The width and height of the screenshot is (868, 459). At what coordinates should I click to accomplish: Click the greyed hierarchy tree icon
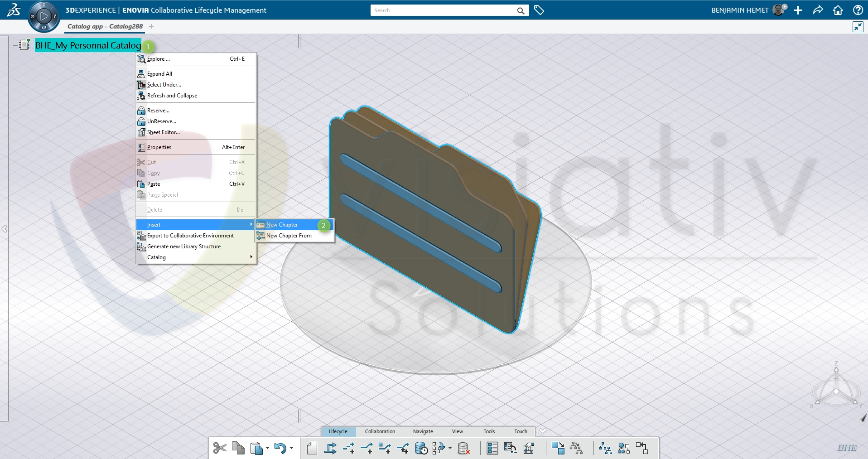point(576,448)
